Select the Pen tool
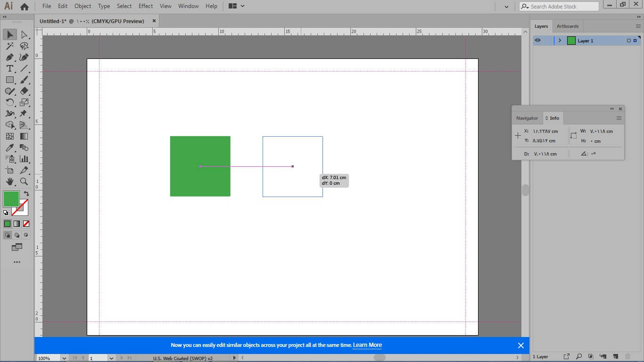644x362 pixels. (x=9, y=58)
